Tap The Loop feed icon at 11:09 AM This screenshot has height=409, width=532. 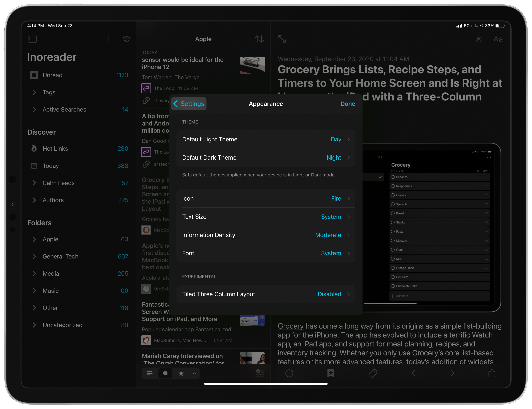[146, 88]
